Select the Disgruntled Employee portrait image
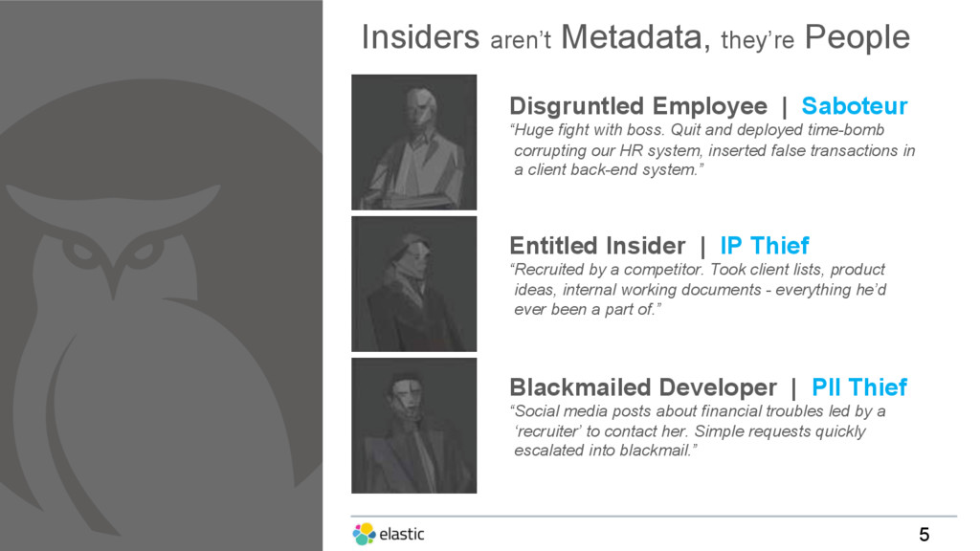The image size is (980, 551). click(x=413, y=143)
